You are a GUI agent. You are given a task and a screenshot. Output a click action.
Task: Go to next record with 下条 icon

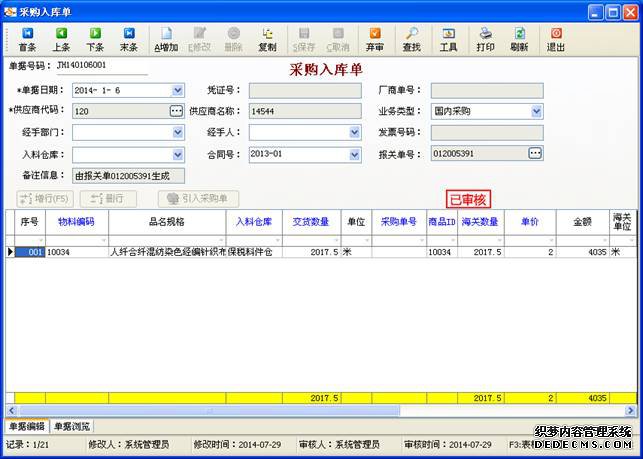pos(95,39)
